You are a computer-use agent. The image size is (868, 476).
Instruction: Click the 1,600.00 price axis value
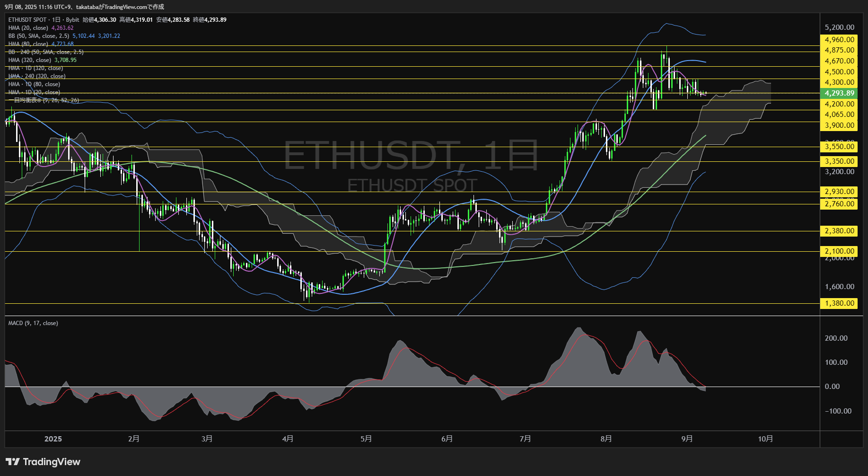[840, 287]
